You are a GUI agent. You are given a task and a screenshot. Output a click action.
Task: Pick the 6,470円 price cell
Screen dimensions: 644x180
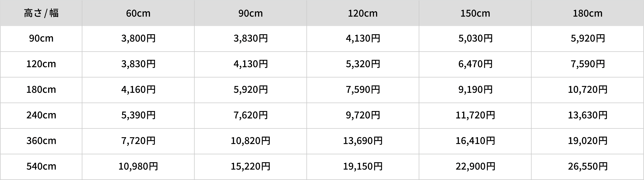click(475, 64)
